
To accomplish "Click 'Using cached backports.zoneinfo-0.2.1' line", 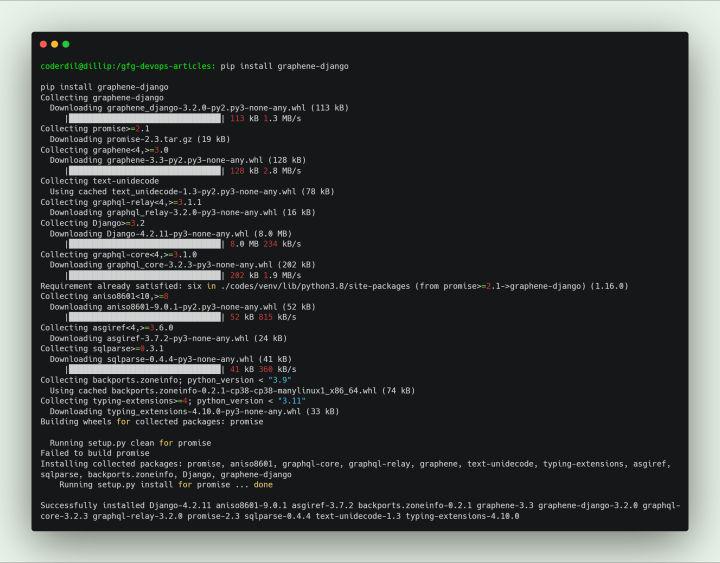I will 232,391.
